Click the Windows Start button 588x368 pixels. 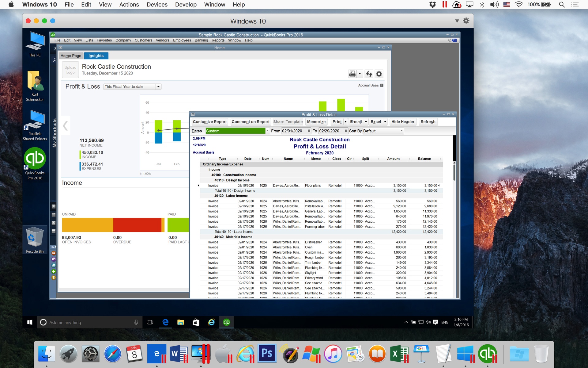click(x=30, y=322)
